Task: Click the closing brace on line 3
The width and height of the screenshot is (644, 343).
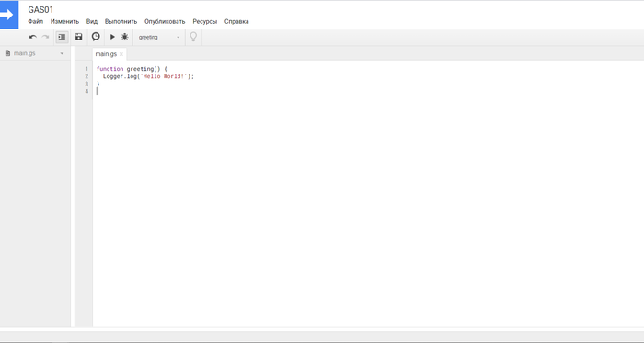Action: [x=98, y=84]
